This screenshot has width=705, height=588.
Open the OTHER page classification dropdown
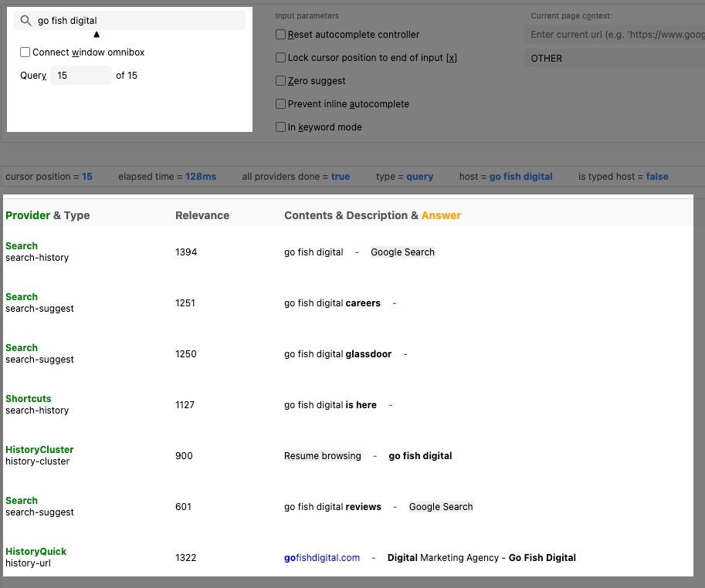pyautogui.click(x=615, y=59)
